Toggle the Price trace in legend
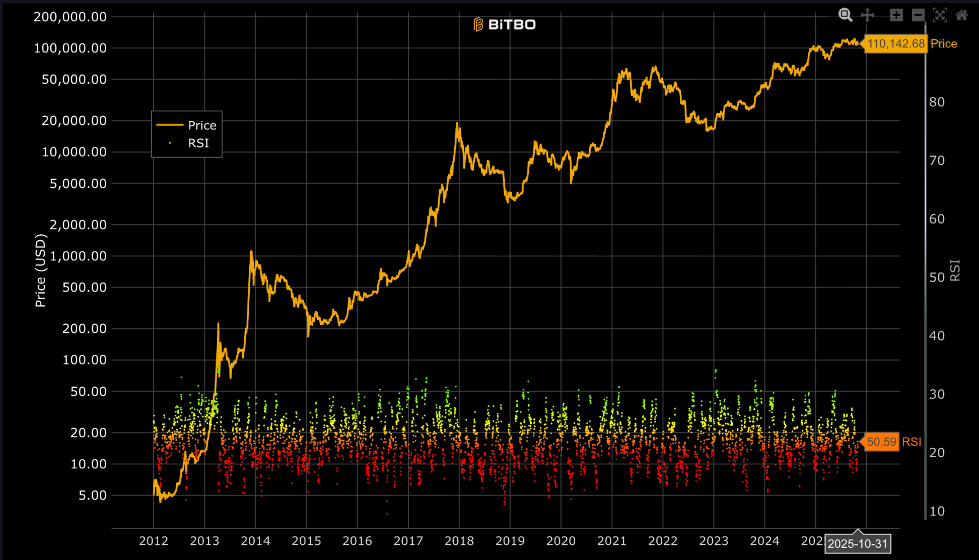Image resolution: width=979 pixels, height=560 pixels. pos(202,125)
